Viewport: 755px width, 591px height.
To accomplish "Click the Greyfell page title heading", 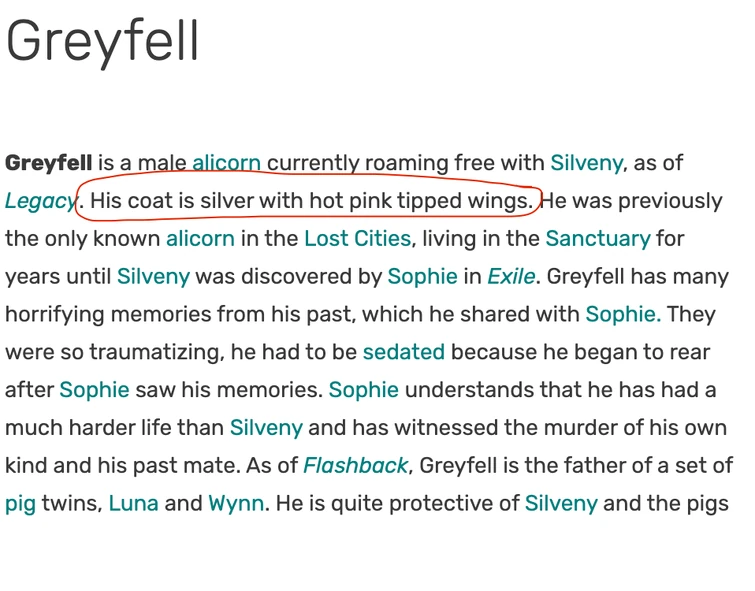I will tap(102, 41).
